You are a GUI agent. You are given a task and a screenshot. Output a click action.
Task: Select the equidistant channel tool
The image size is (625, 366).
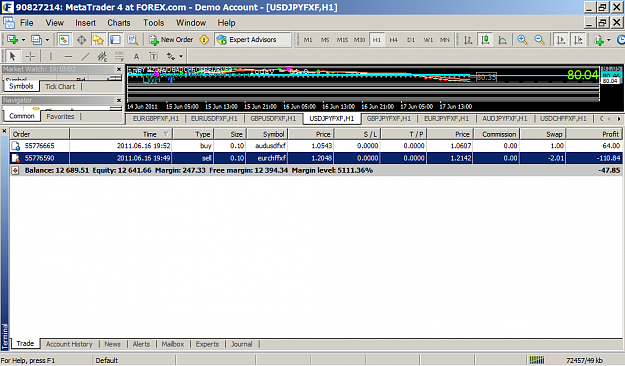click(102, 56)
